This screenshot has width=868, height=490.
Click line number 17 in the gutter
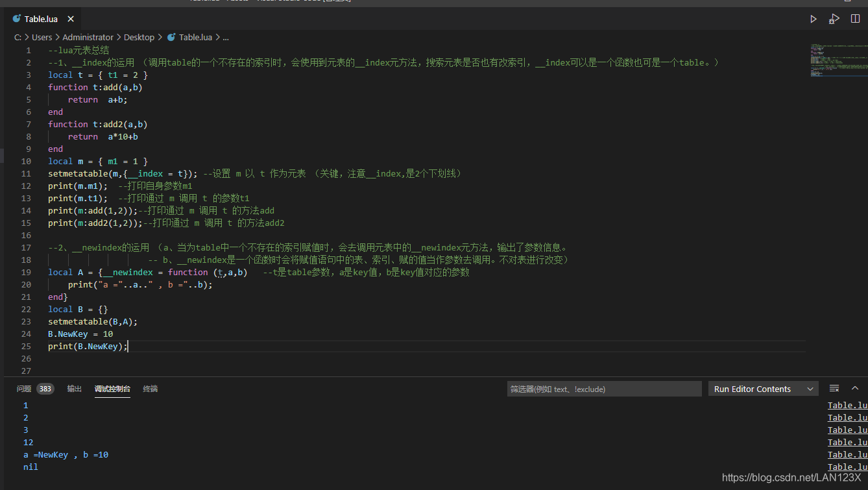coord(26,247)
